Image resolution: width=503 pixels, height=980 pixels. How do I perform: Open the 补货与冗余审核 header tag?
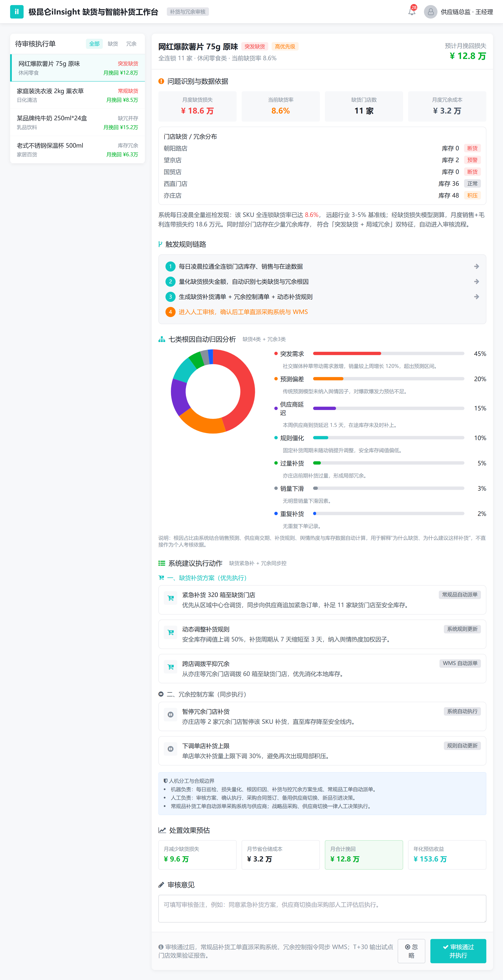click(188, 12)
